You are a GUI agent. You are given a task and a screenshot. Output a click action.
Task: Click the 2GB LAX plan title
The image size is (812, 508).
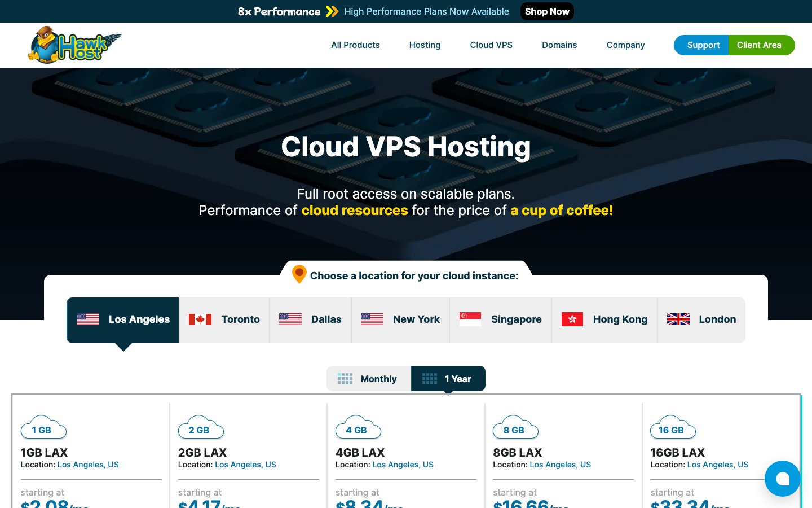pyautogui.click(x=202, y=453)
